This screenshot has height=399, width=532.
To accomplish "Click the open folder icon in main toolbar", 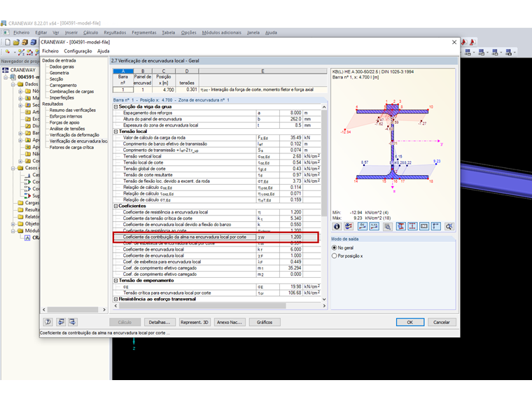I will click(x=16, y=43).
